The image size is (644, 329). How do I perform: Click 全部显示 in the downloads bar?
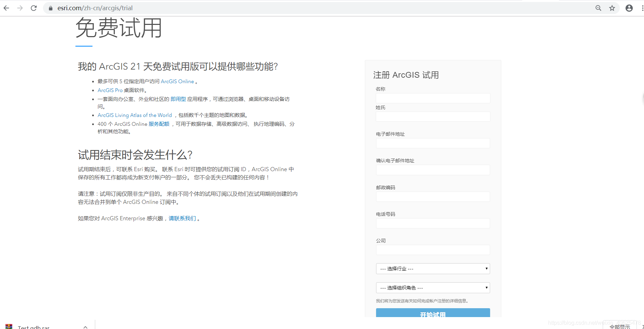click(x=620, y=327)
